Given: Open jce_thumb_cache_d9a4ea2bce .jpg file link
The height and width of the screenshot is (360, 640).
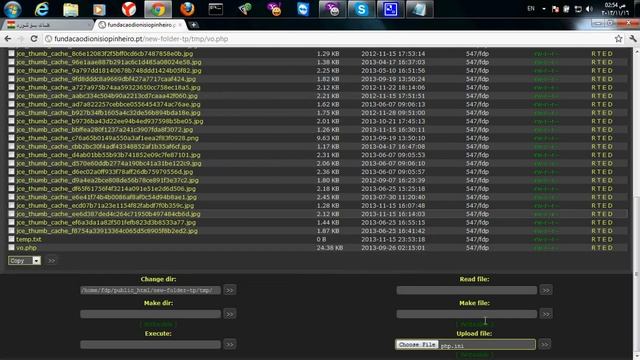Looking at the screenshot, I should 107,180.
